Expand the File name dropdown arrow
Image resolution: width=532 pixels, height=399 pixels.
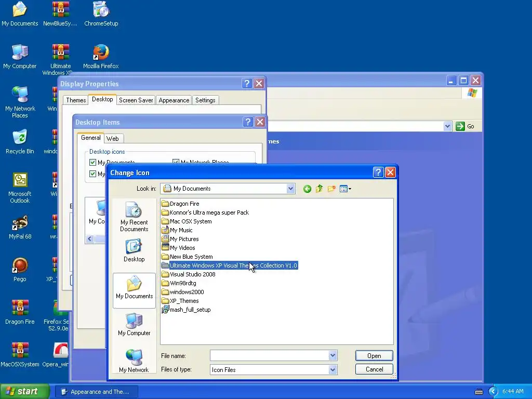pyautogui.click(x=333, y=355)
